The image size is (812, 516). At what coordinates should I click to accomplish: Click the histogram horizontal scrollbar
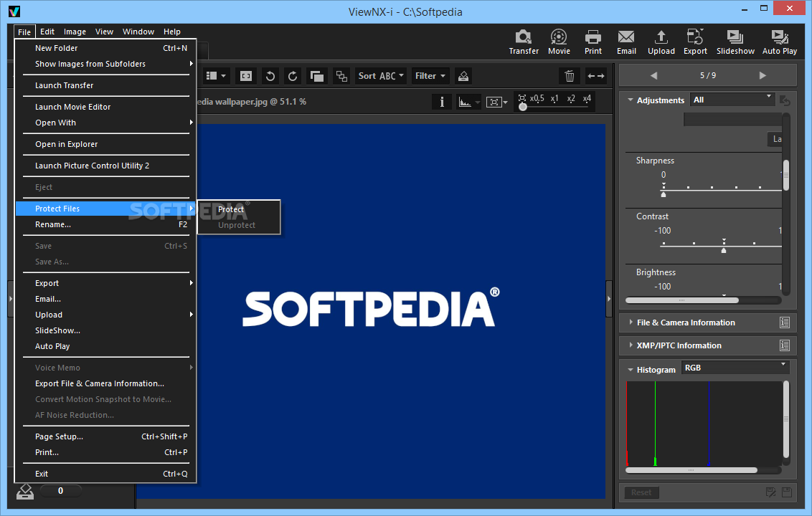pyautogui.click(x=691, y=470)
